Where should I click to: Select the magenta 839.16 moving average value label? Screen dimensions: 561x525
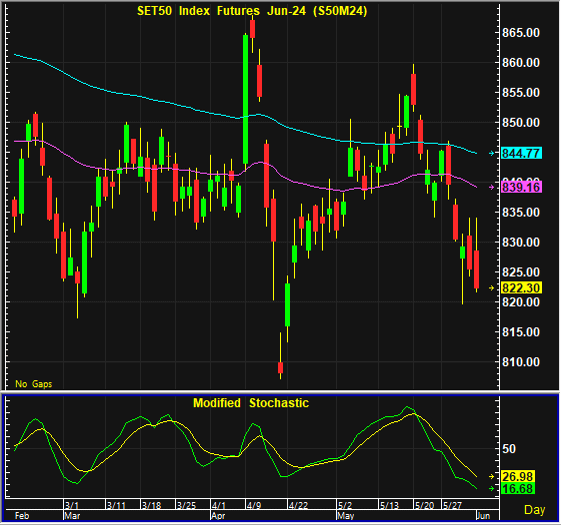click(x=521, y=187)
